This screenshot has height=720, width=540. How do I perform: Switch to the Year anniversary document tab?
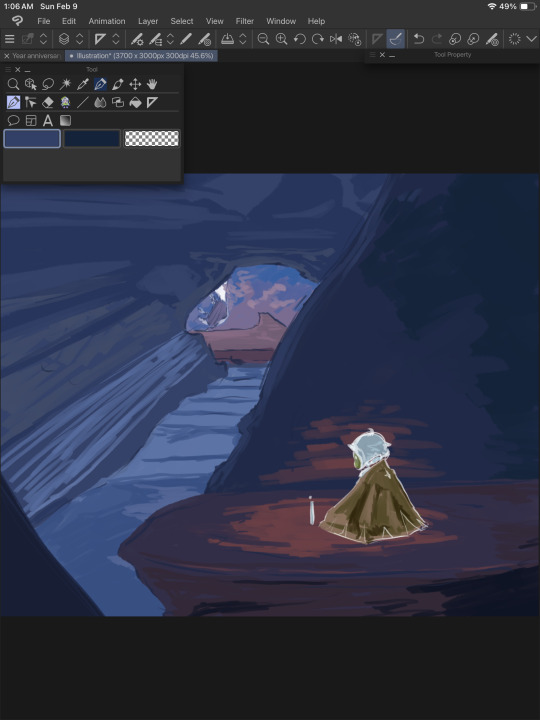(x=36, y=56)
